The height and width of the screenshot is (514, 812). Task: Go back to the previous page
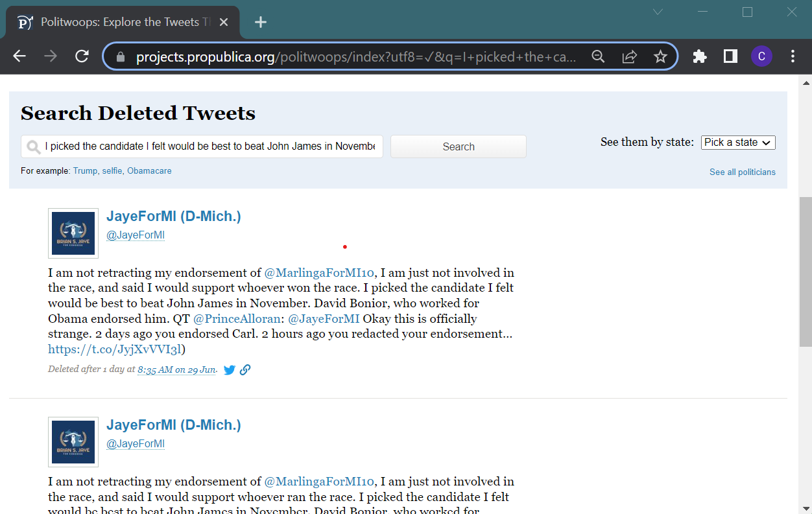pyautogui.click(x=19, y=56)
